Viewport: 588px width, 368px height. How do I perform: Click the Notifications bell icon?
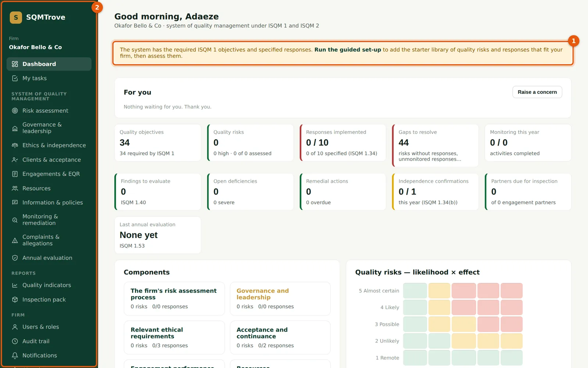click(x=15, y=355)
